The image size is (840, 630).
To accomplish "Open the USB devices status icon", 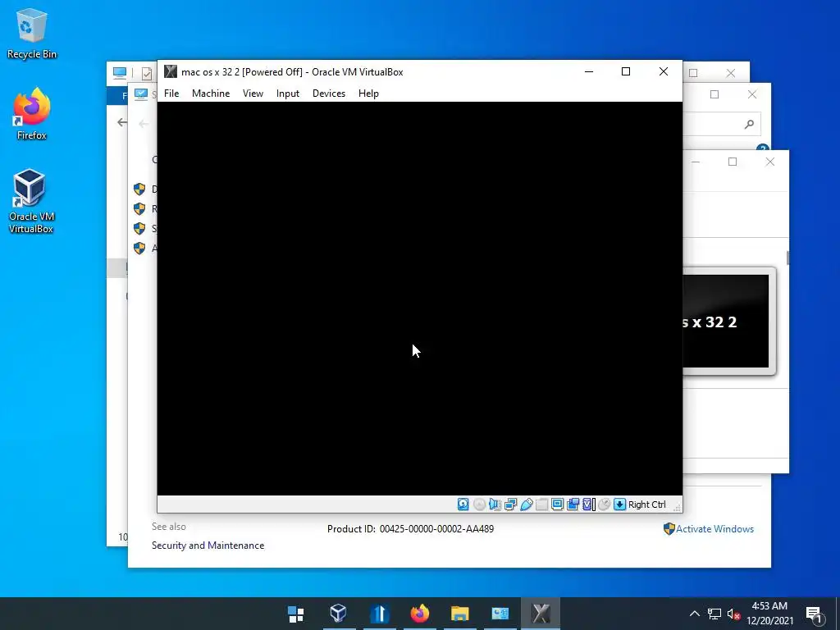I will [526, 504].
